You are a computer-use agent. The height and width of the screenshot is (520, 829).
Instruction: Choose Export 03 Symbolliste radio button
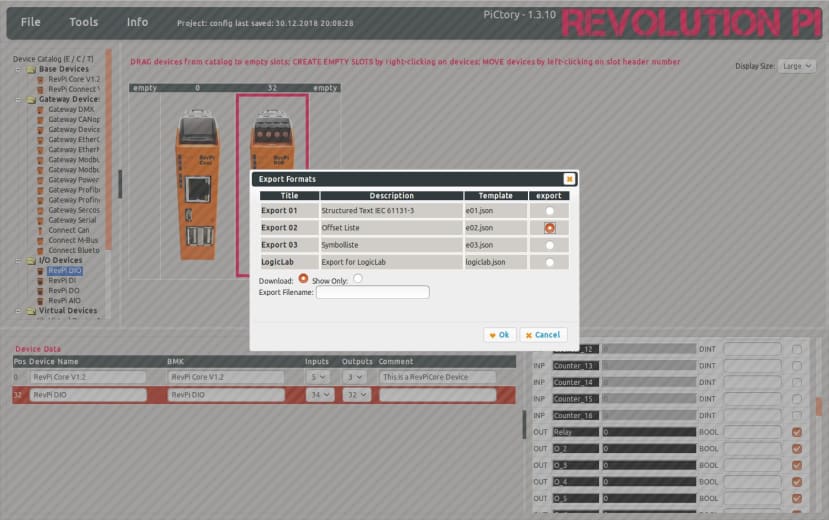(x=549, y=245)
